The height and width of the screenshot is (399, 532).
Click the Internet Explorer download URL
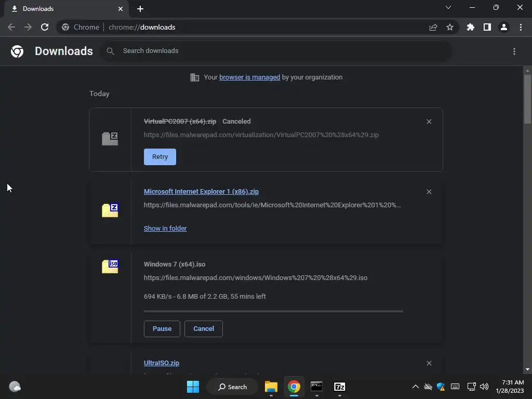pyautogui.click(x=272, y=205)
